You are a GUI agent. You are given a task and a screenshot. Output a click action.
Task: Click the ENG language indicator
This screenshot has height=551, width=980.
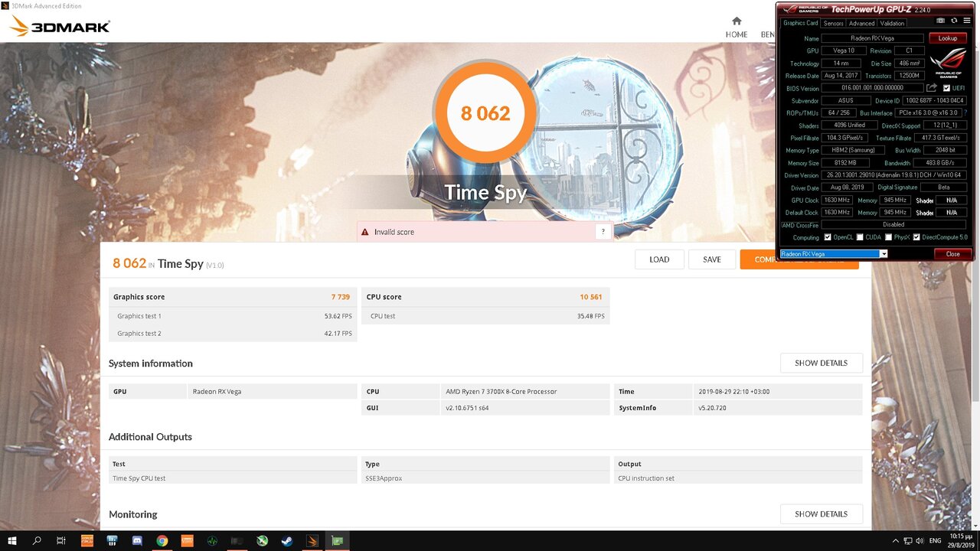(x=935, y=540)
